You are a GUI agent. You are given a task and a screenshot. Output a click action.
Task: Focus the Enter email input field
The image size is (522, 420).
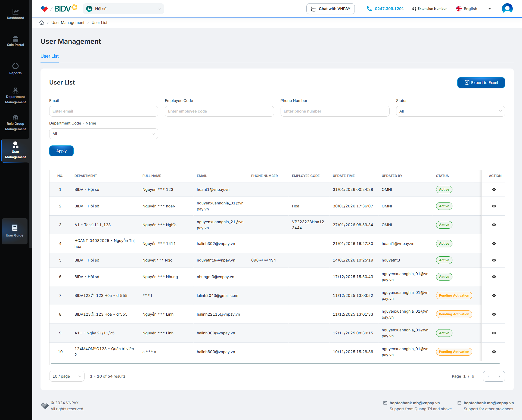pos(103,111)
